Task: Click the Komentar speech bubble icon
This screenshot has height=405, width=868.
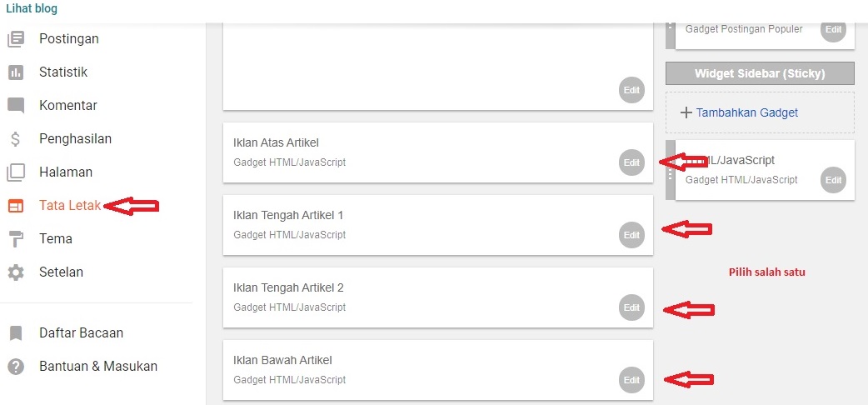Action: 16,106
